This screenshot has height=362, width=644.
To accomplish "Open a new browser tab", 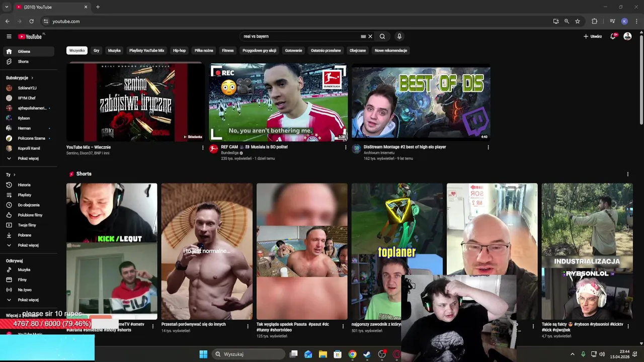I will pyautogui.click(x=98, y=7).
